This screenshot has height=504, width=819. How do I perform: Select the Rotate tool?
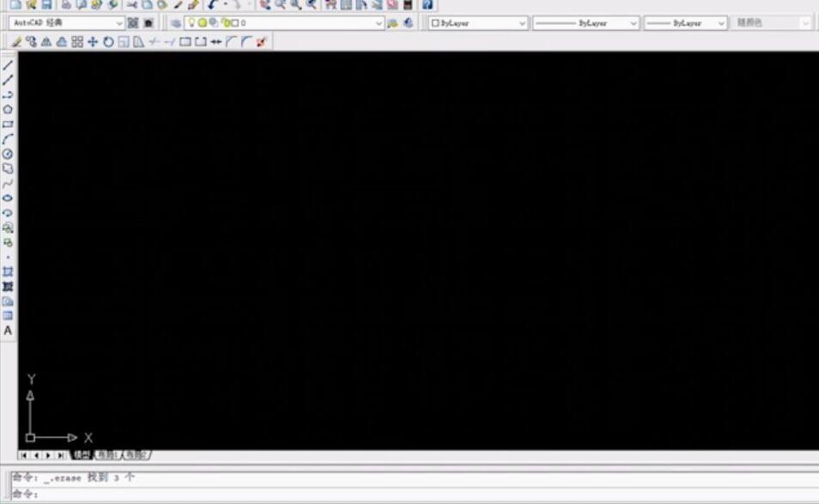tap(108, 42)
